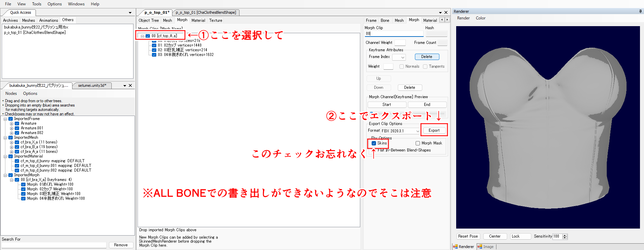644x250 pixels.
Task: Click the Start preview button
Action: tap(387, 105)
